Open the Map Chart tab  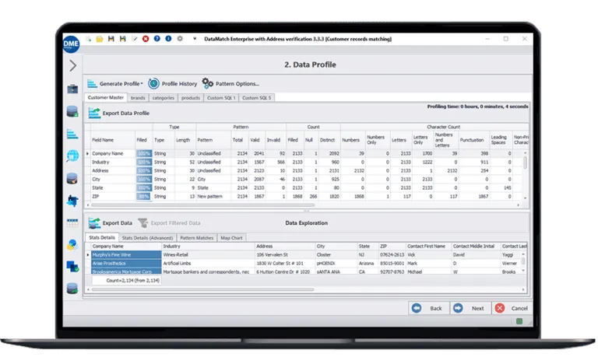[x=231, y=238]
